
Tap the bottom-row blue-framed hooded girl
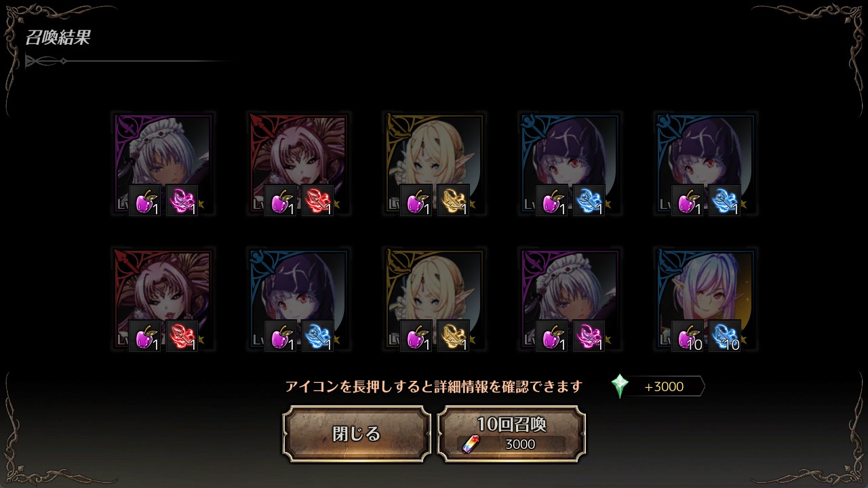(298, 299)
